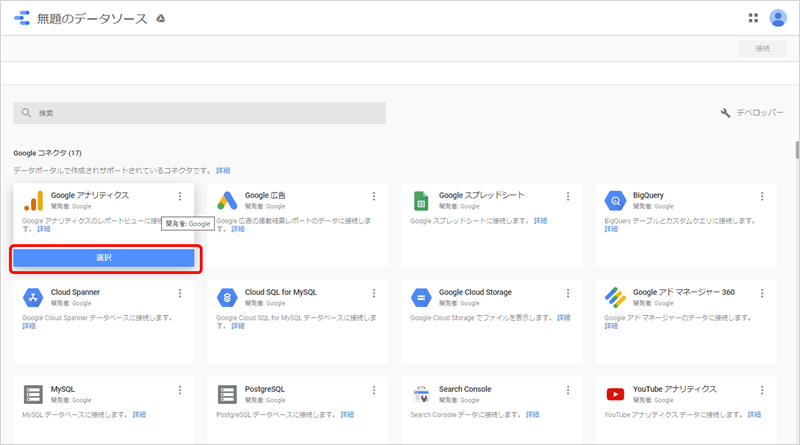Image resolution: width=800 pixels, height=445 pixels.
Task: Click the Data Studio logo icon
Action: (22, 18)
